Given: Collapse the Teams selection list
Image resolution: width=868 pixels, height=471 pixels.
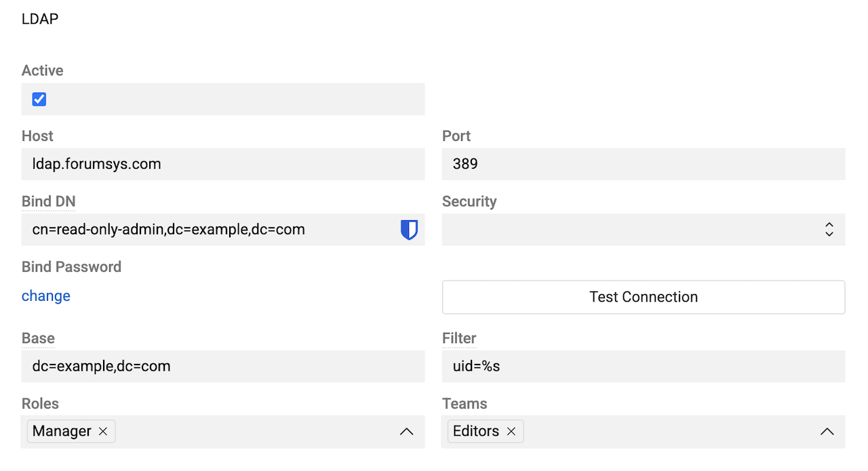Looking at the screenshot, I should click(827, 431).
